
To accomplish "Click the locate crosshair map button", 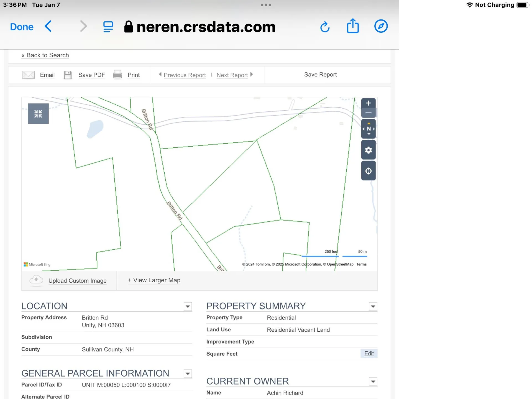I will 368,171.
